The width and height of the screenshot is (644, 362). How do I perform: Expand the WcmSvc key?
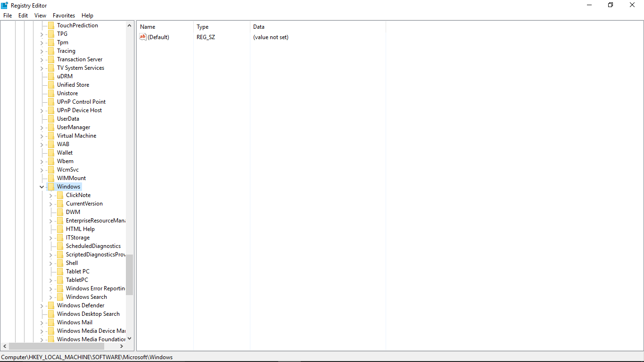pos(42,170)
